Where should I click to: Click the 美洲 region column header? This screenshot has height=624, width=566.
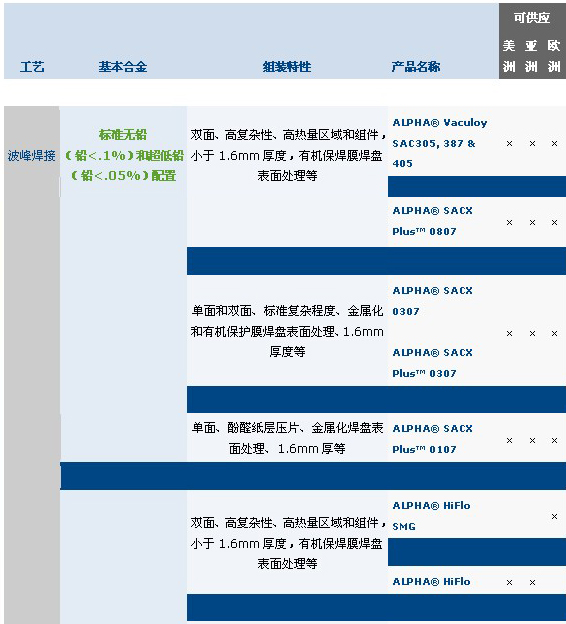[509, 56]
